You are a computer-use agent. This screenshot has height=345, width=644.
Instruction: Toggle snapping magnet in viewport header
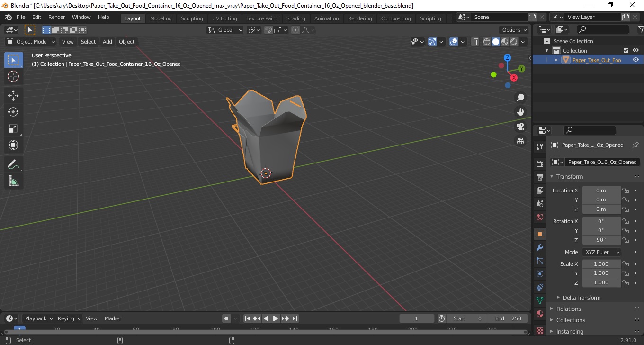click(x=268, y=30)
